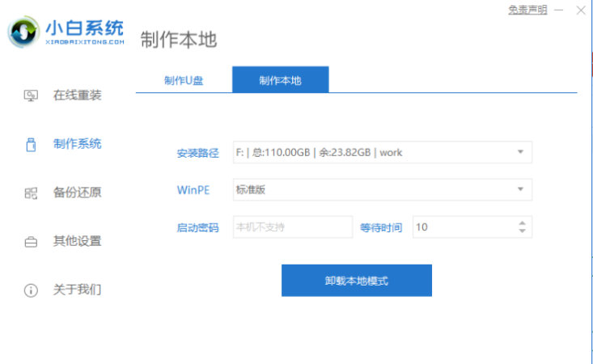Click the 小白系统 logo icon
This screenshot has height=364, width=593.
(23, 32)
